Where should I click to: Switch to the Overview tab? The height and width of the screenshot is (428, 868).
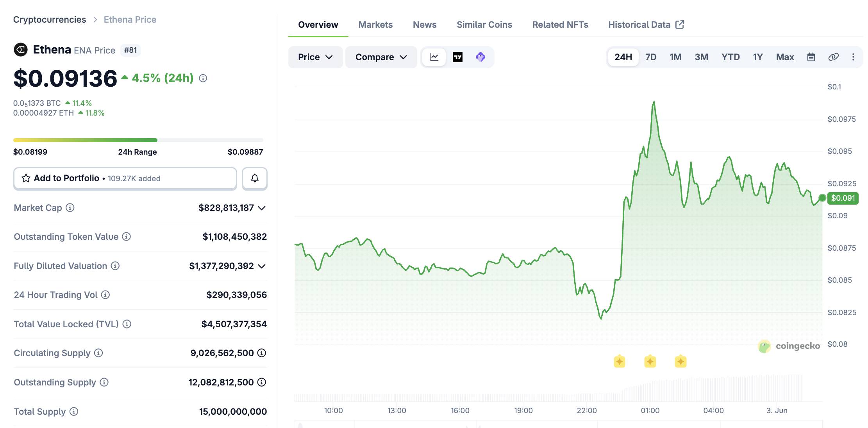tap(318, 25)
